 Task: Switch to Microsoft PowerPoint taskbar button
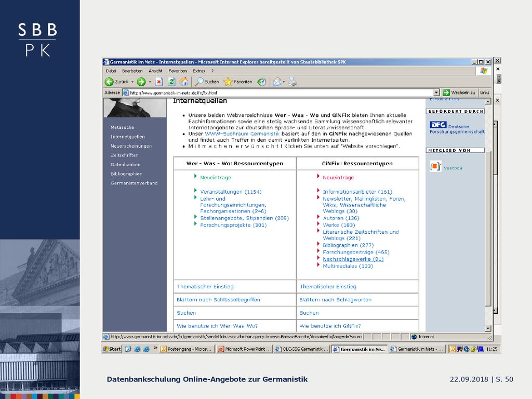pos(244,349)
